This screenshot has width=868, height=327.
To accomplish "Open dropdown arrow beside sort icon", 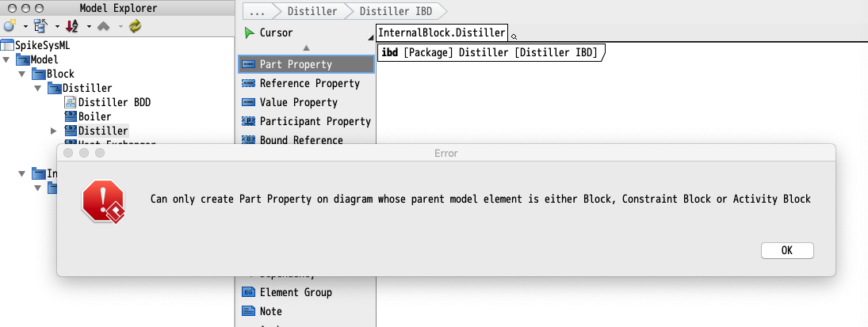I will click(89, 26).
